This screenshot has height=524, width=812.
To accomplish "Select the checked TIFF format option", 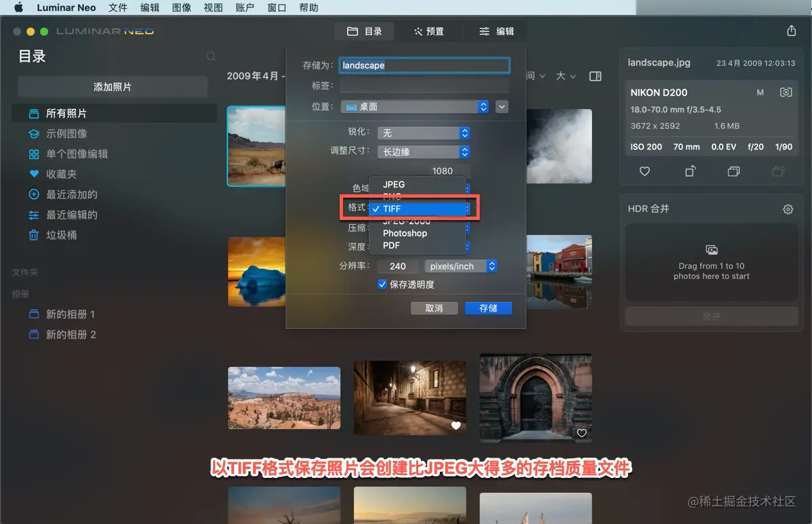I will click(x=418, y=209).
